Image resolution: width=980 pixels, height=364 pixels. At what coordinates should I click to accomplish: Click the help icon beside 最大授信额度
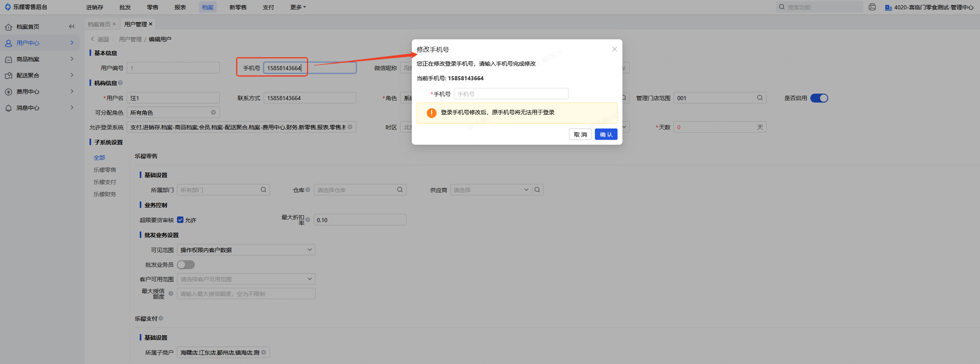[171, 293]
